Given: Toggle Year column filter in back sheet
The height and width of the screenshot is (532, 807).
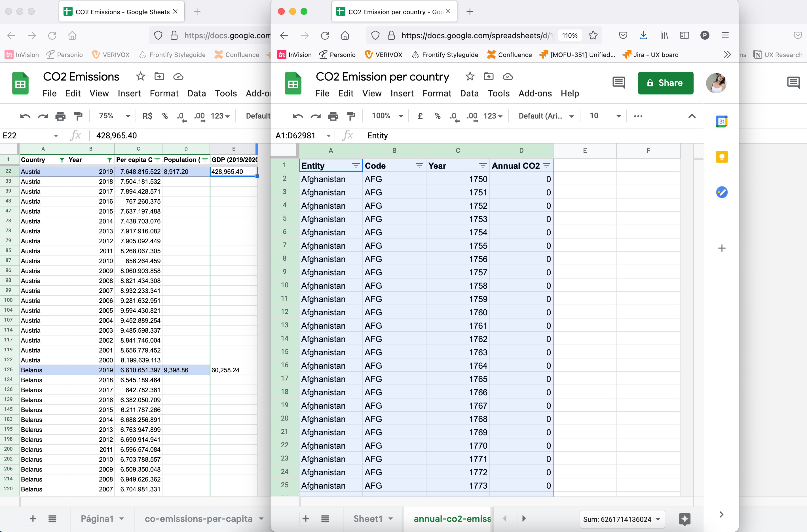Looking at the screenshot, I should [109, 160].
